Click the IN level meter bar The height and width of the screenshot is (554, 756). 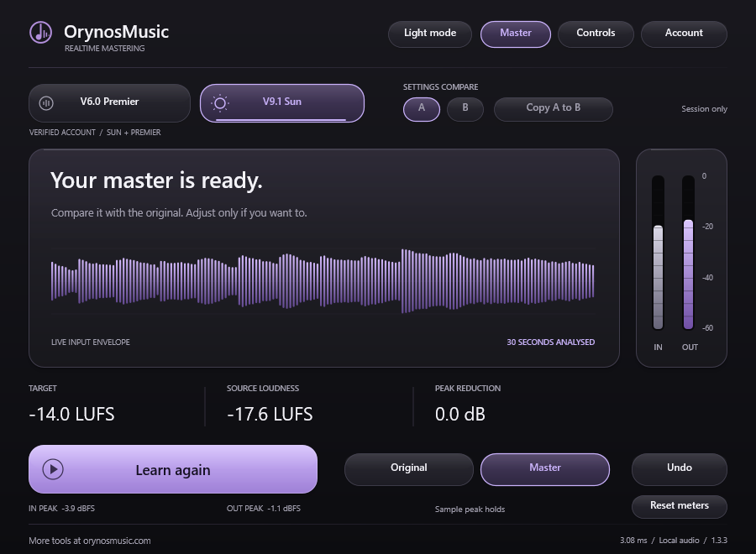click(658, 253)
